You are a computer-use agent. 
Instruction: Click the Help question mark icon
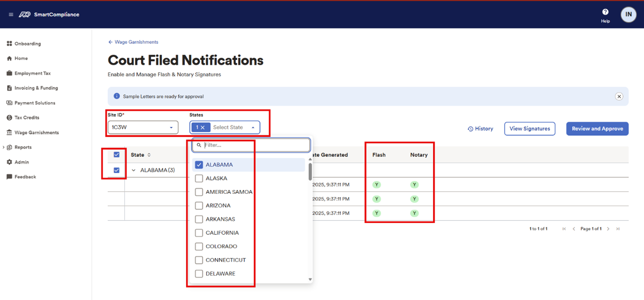(605, 12)
